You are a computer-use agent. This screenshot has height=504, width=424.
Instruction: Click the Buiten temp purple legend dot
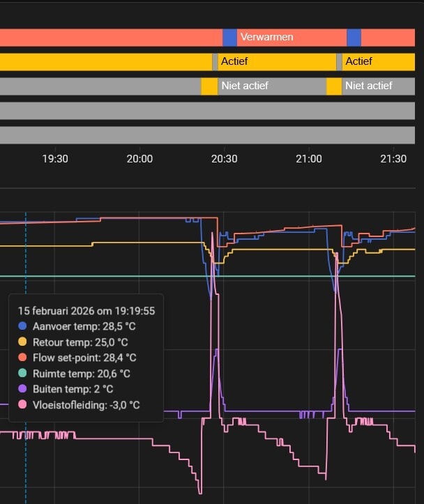coord(22,388)
